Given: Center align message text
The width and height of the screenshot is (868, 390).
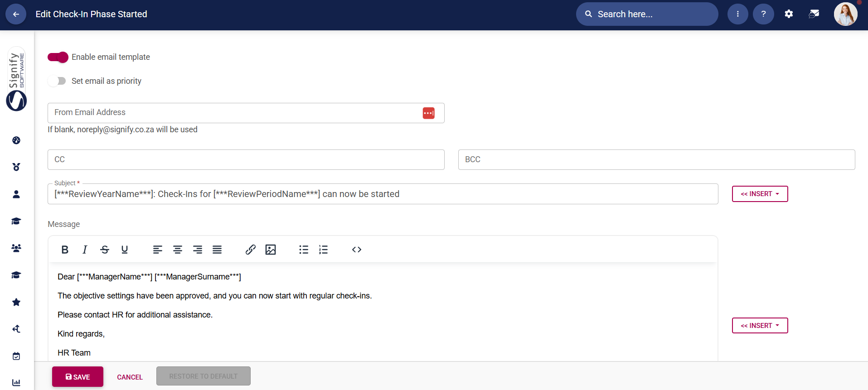Looking at the screenshot, I should pos(178,250).
